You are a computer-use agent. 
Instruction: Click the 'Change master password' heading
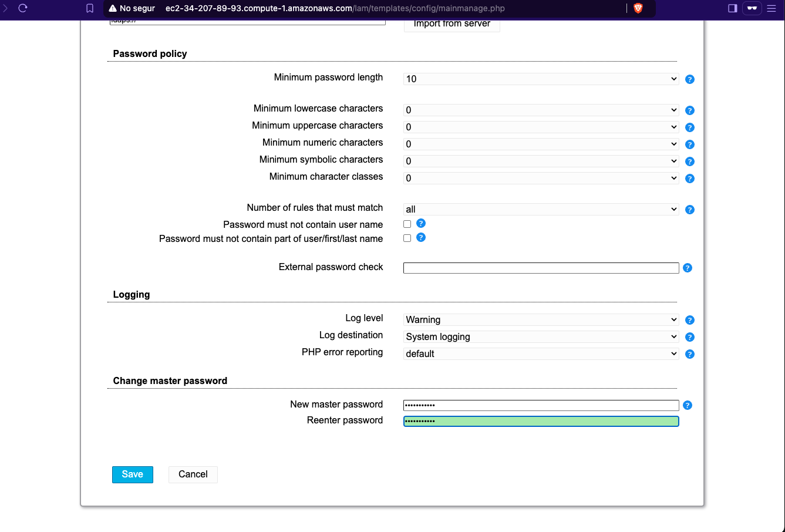(170, 381)
